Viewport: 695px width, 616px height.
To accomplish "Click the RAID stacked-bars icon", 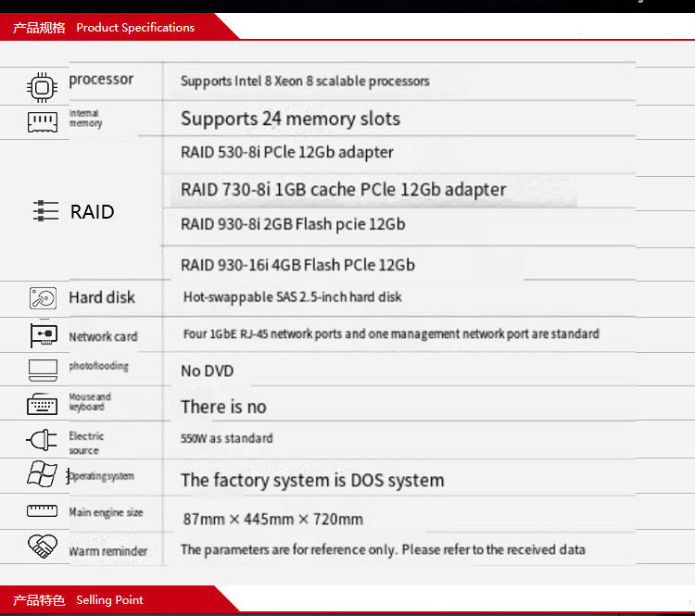I will tap(45, 211).
